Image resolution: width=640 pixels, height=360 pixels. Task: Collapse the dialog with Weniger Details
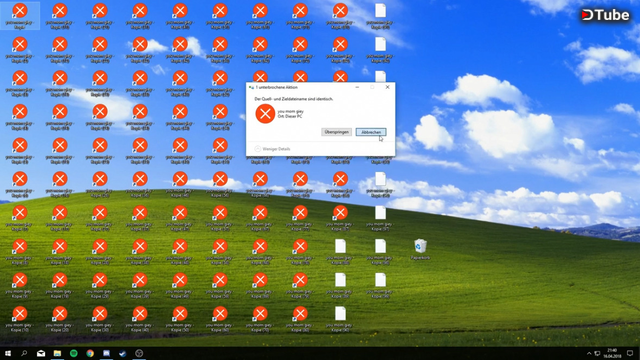272,149
